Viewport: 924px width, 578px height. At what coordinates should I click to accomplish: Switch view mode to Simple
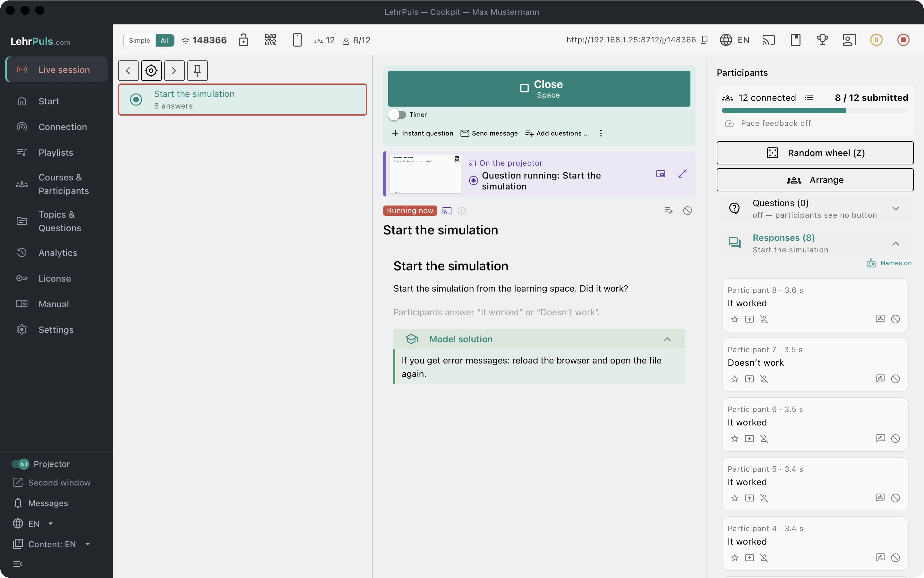click(x=139, y=40)
